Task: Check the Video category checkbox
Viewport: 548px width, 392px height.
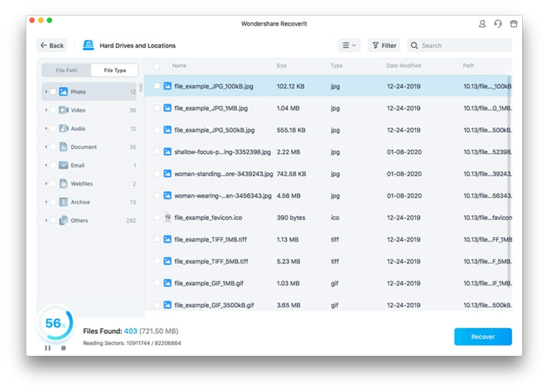Action: pyautogui.click(x=53, y=110)
